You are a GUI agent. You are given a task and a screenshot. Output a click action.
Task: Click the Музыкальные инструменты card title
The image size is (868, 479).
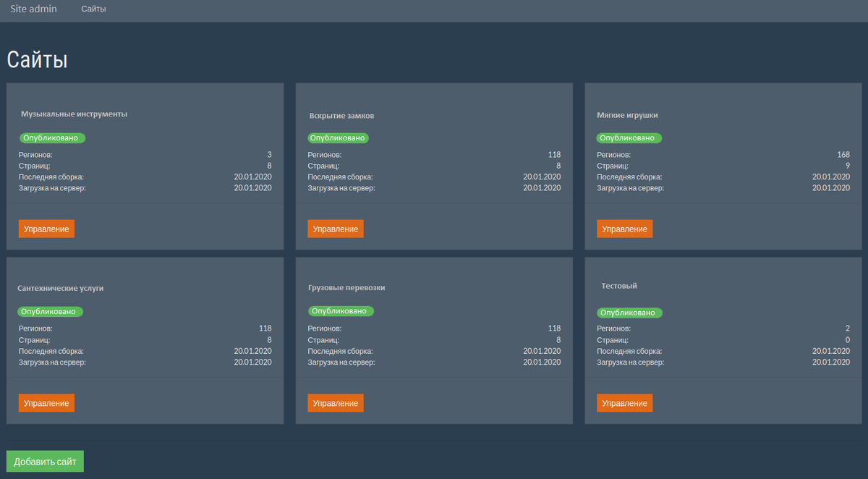click(74, 114)
